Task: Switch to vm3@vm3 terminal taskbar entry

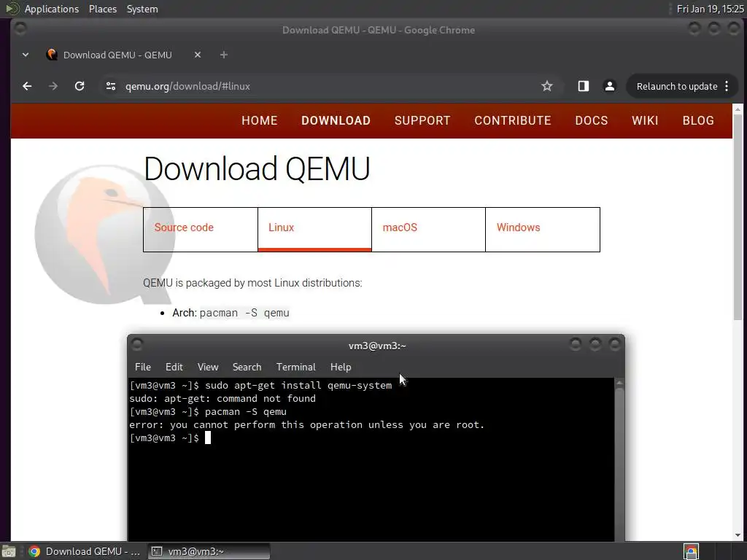Action: coord(209,551)
